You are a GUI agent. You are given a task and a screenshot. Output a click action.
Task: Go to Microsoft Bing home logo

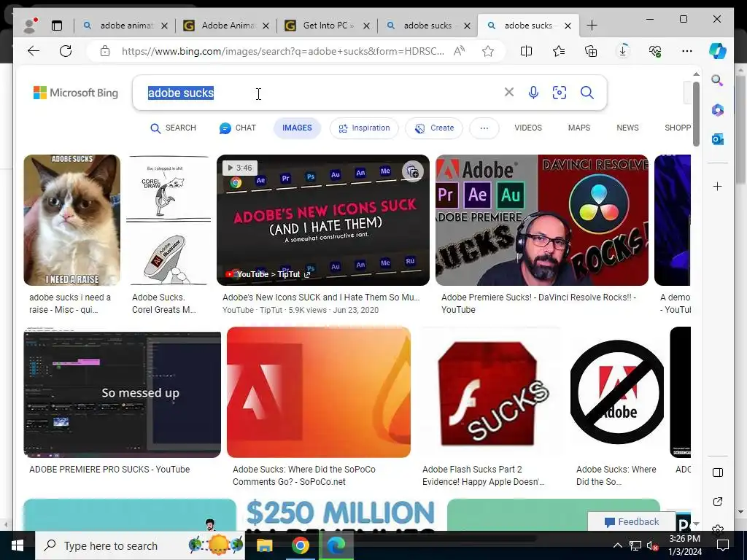point(76,93)
